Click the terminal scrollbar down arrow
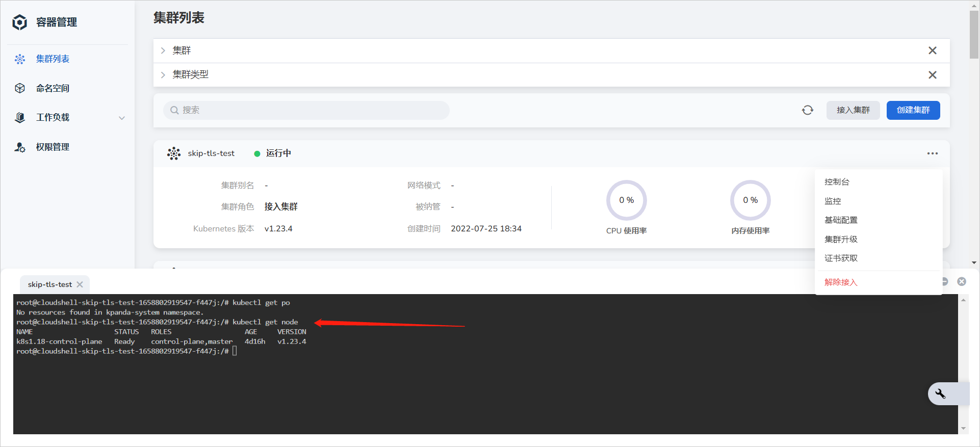The width and height of the screenshot is (980, 447). (x=963, y=429)
